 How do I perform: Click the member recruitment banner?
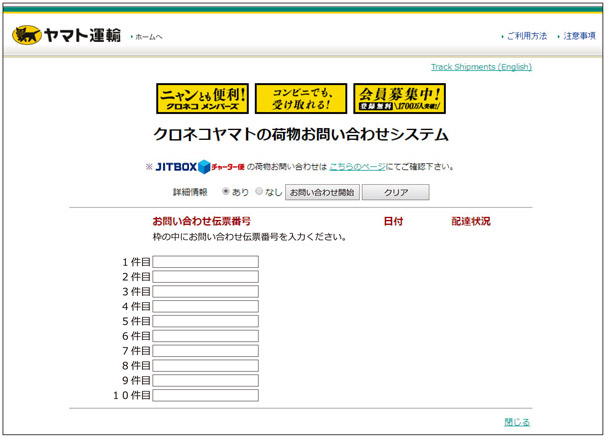(x=399, y=99)
